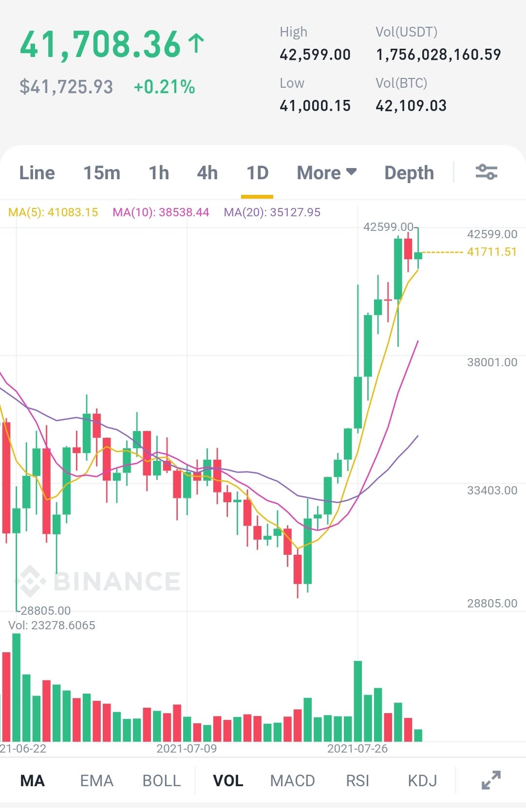Open the Depth chart tab
The height and width of the screenshot is (812, 526).
(409, 173)
